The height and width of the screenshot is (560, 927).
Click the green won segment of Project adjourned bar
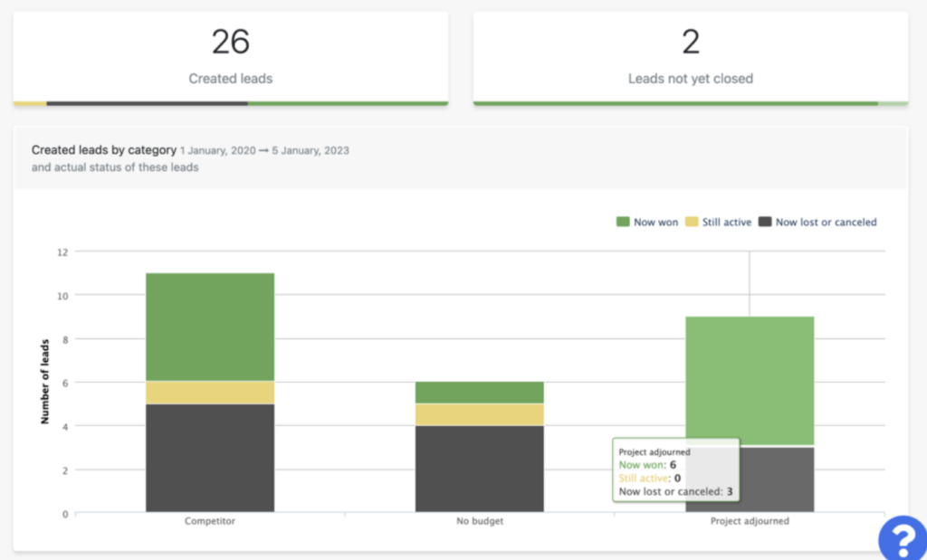750,381
